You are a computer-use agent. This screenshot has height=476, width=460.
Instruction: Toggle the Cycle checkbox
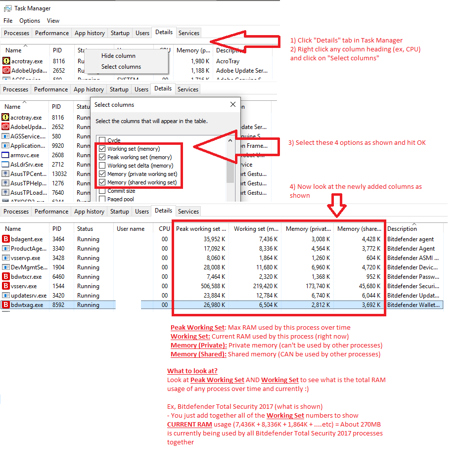tap(102, 140)
